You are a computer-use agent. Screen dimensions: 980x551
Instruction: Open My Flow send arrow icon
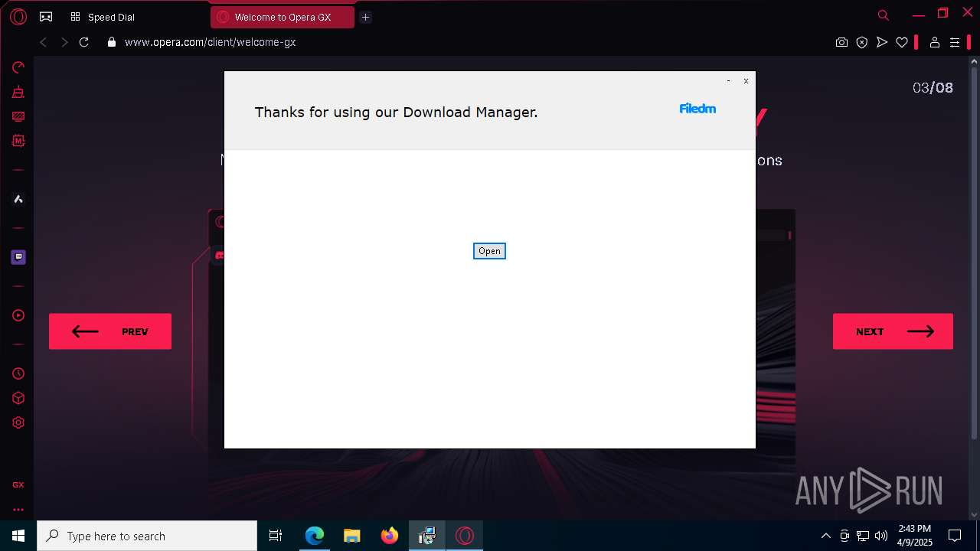(882, 43)
